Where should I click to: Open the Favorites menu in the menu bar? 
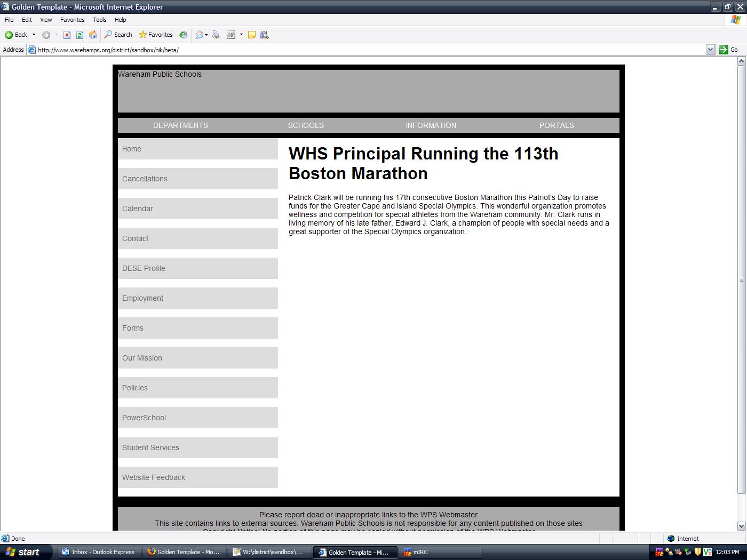coord(72,20)
